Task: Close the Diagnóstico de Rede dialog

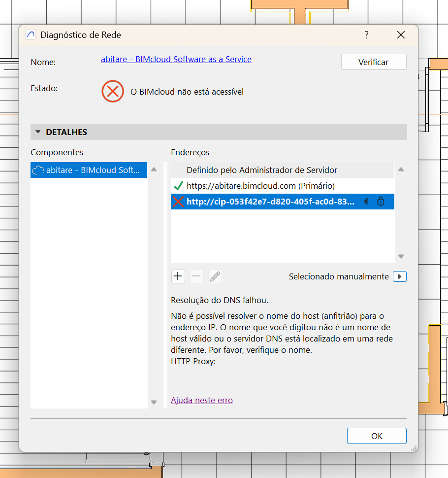Action: pos(401,35)
